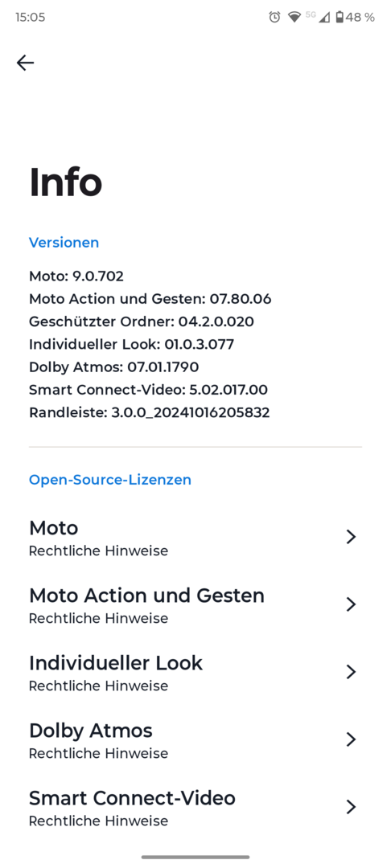This screenshot has height=868, width=391.
Task: Tap the navigation gesture bar at bottom
Action: 195,857
